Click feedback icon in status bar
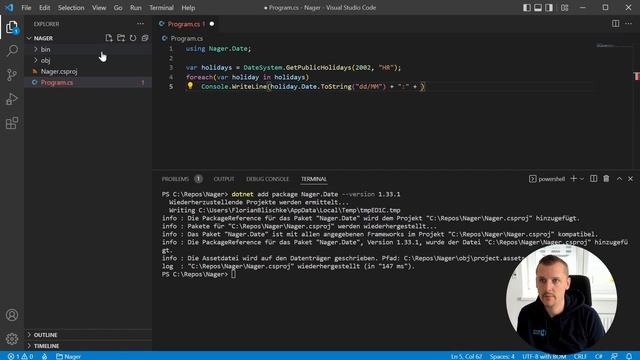Screen dimensions: 640x360 coord(614,356)
